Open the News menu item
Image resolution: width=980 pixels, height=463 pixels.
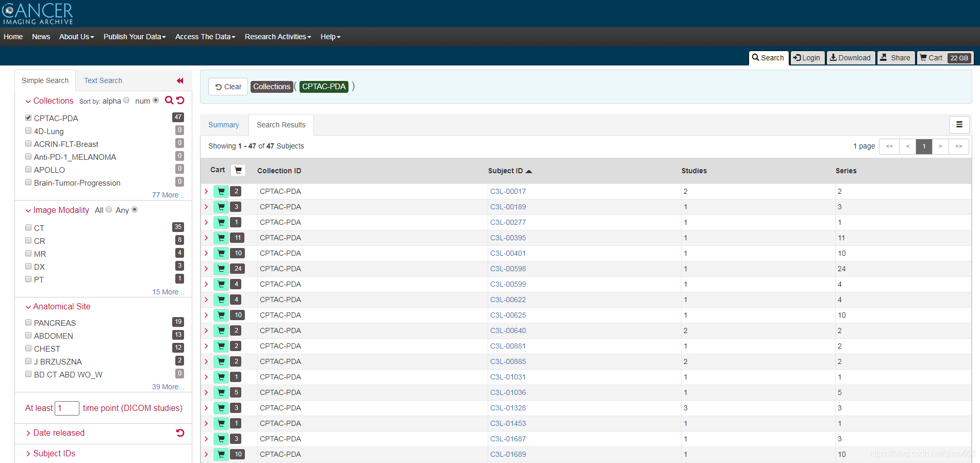[41, 37]
